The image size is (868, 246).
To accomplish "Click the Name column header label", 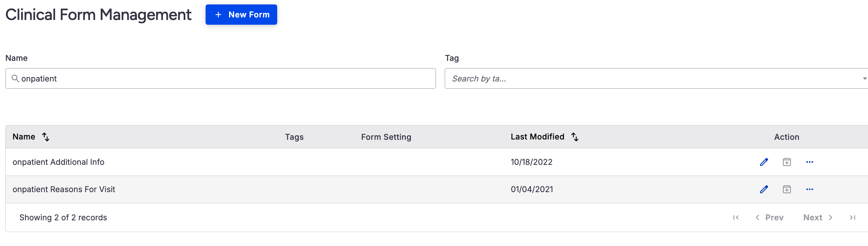I will pyautogui.click(x=23, y=137).
